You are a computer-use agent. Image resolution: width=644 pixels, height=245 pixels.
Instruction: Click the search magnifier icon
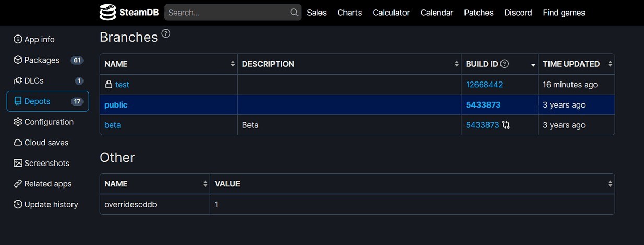coord(294,13)
